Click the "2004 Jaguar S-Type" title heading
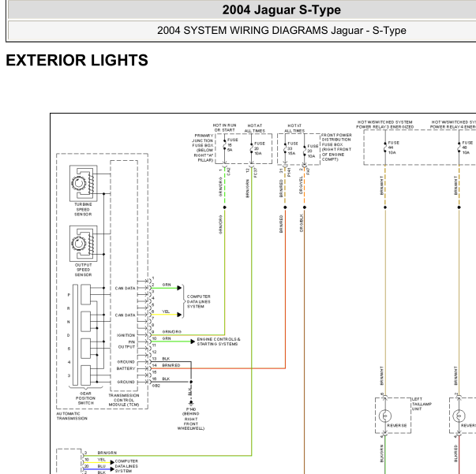The image size is (476, 474). point(281,9)
